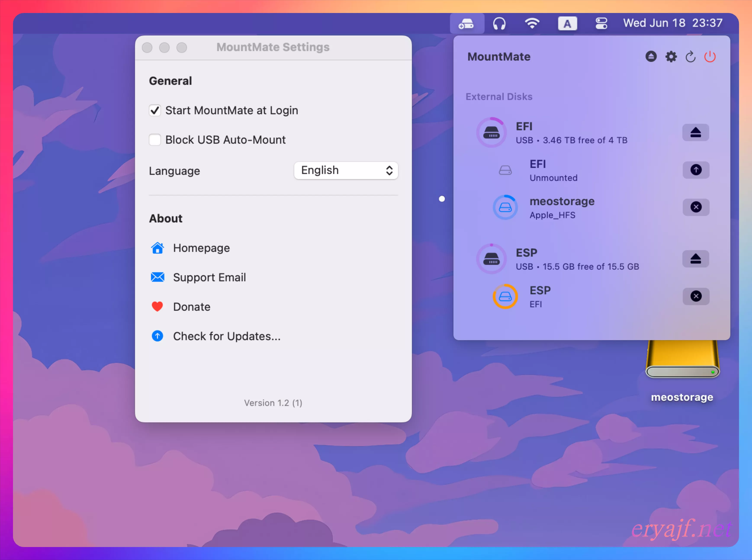The width and height of the screenshot is (752, 560).
Task: Click the EFI 4 TB disk usage ring icon
Action: click(491, 132)
